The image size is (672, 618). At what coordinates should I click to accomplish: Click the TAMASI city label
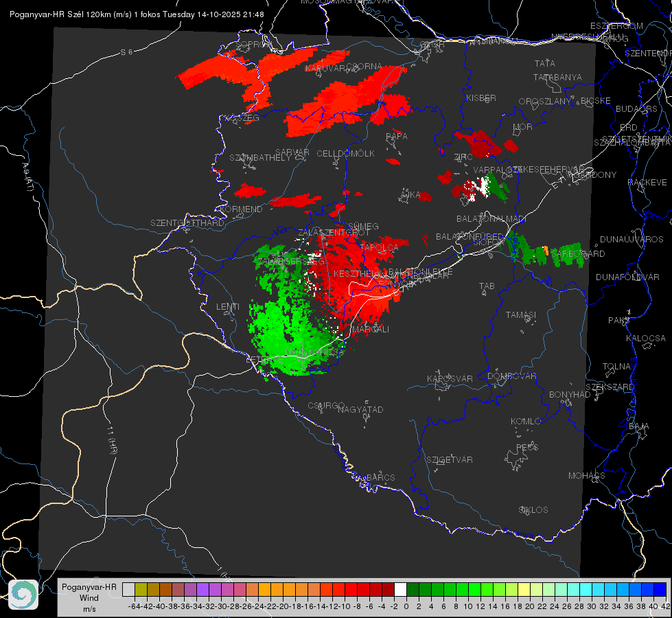[x=521, y=314]
